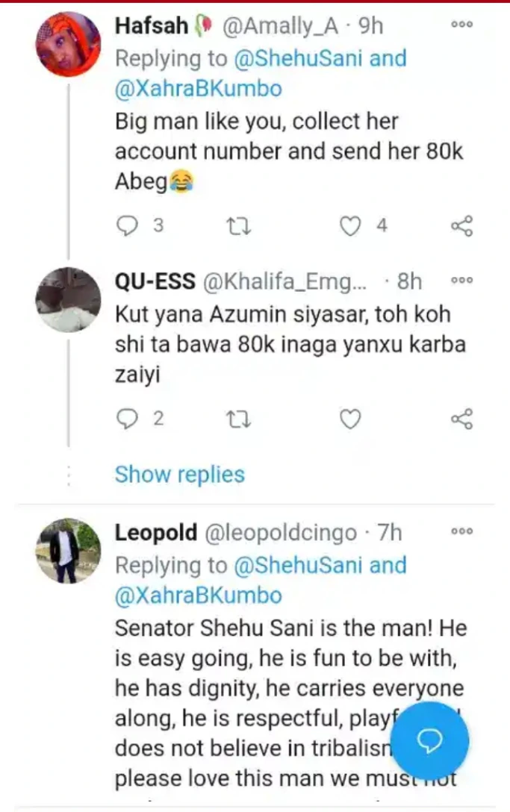Screen dimensions: 510x812
Task: Open more options on QU-ESS's tweet
Action: click(462, 281)
